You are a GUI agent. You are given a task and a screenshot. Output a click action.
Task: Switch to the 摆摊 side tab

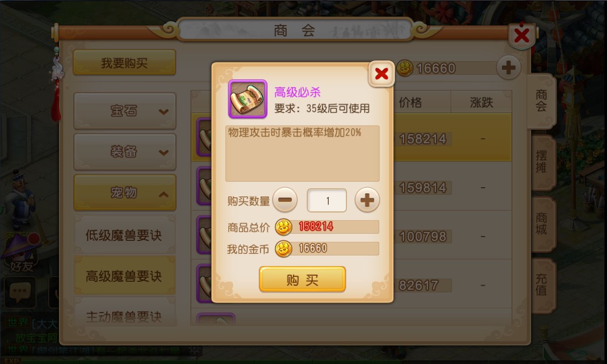[542, 163]
